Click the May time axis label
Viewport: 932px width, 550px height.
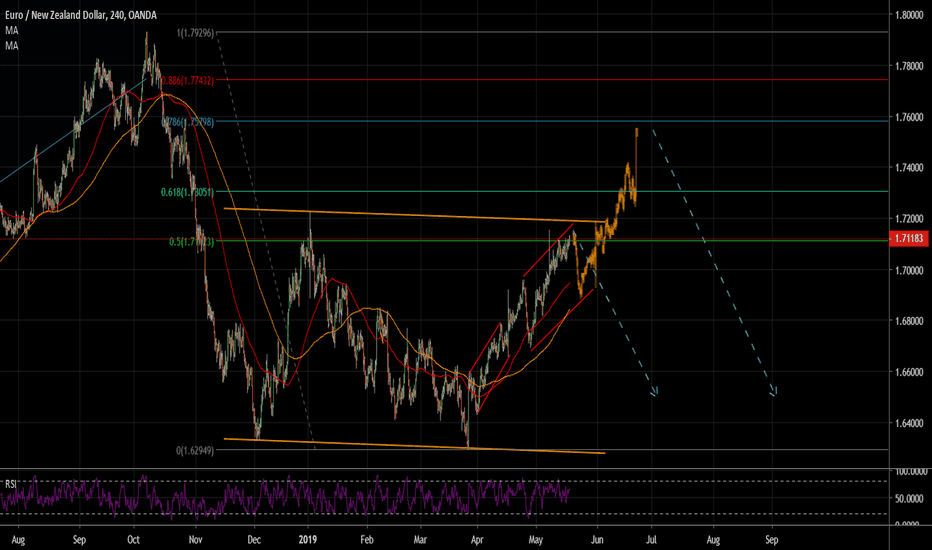[536, 540]
